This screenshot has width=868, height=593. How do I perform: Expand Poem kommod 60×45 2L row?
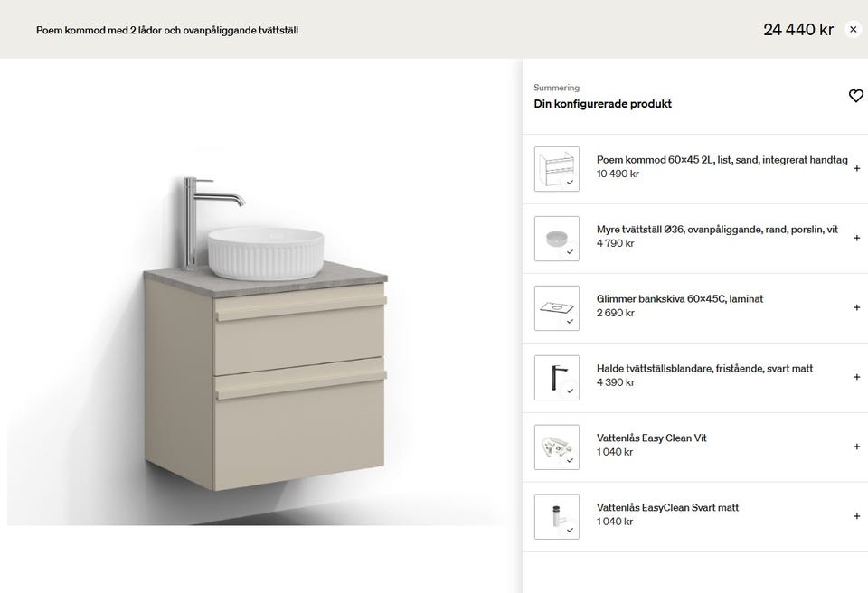(x=857, y=168)
